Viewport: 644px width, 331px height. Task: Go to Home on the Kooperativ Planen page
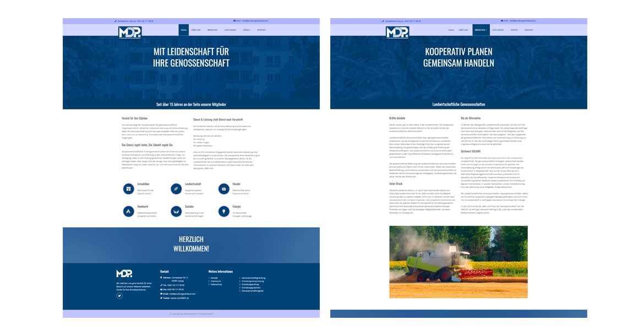pos(451,30)
